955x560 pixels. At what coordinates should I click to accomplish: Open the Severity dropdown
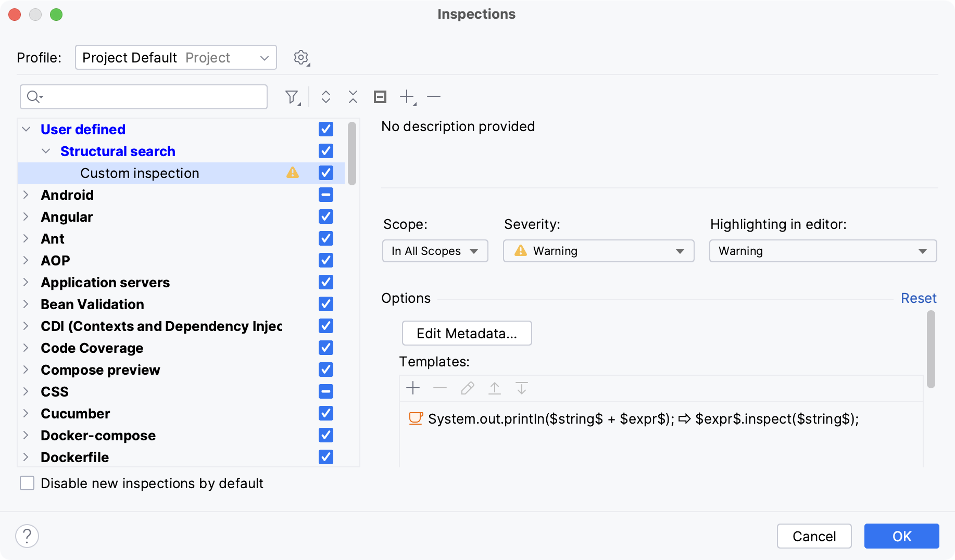coord(598,251)
